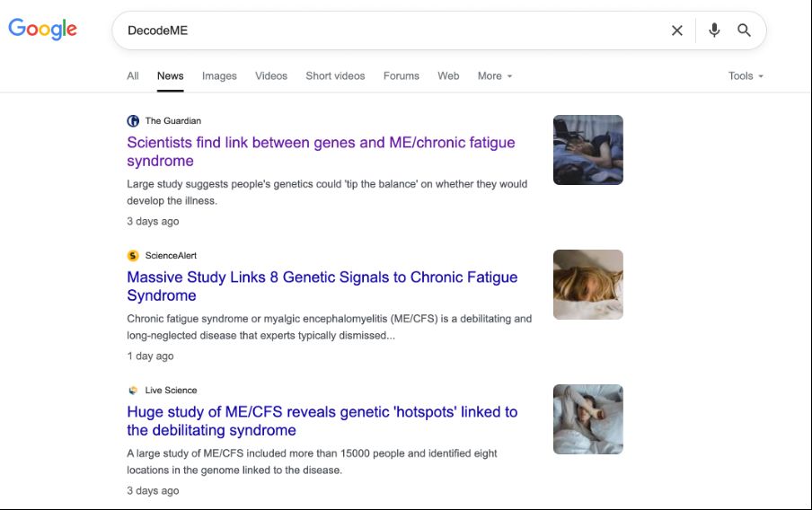Click the Google logo

(x=43, y=29)
